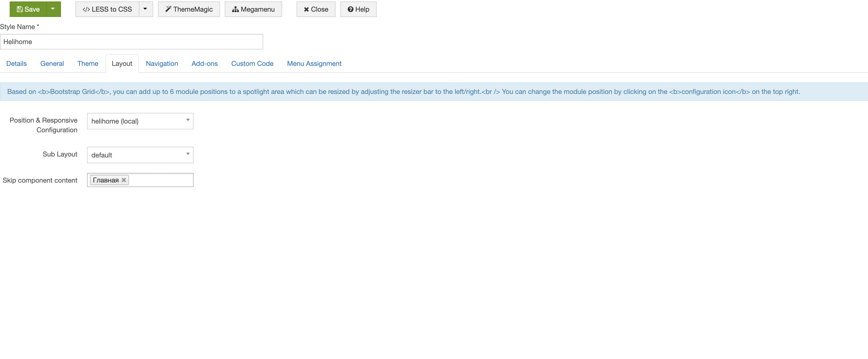Expand the LESS to CSS dropdown arrow

(145, 9)
